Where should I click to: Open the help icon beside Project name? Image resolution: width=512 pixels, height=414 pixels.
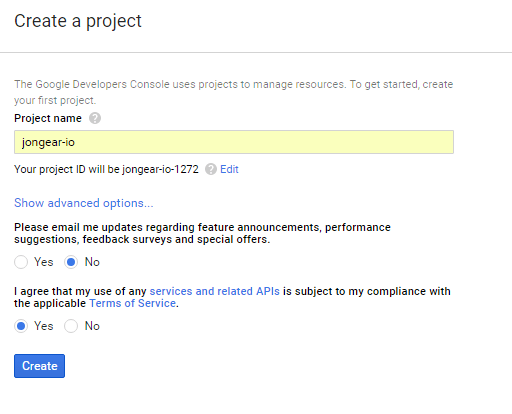point(95,118)
